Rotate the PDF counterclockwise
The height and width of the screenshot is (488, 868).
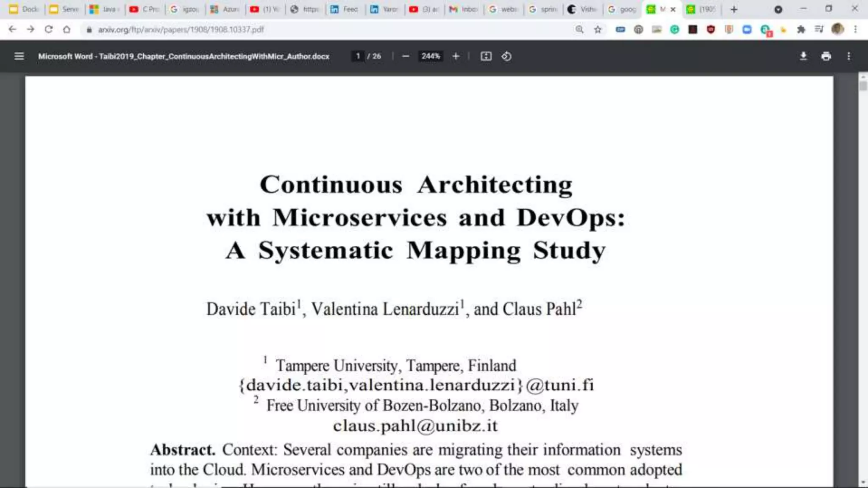pos(506,56)
